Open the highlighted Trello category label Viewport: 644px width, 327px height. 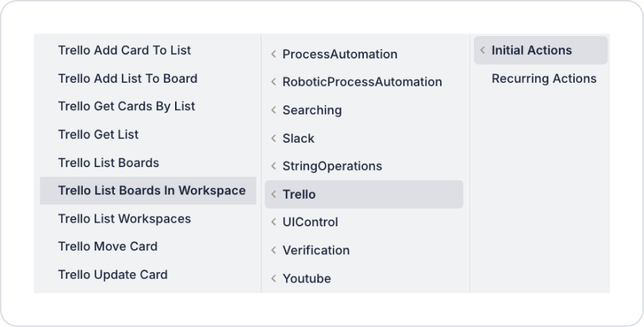(x=299, y=194)
